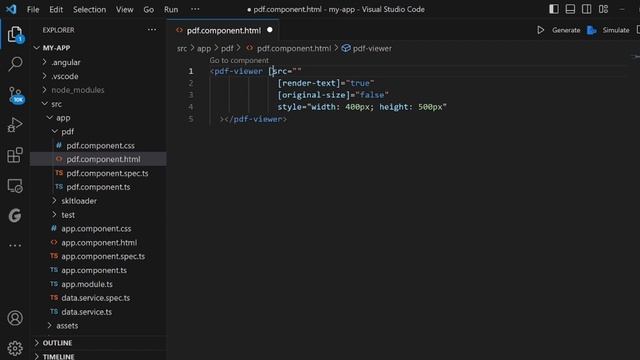Collapse the src folder
The image size is (640, 360).
click(x=56, y=104)
